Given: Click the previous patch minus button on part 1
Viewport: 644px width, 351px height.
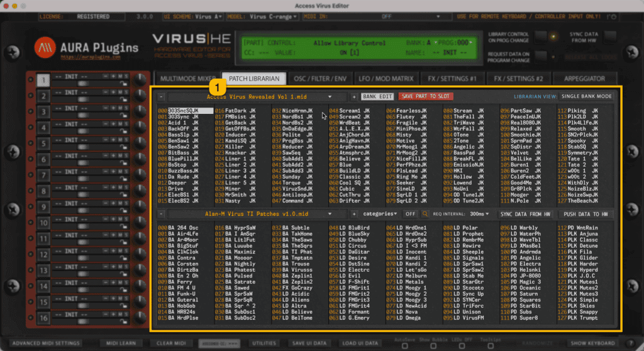Looking at the screenshot, I should tap(106, 77).
